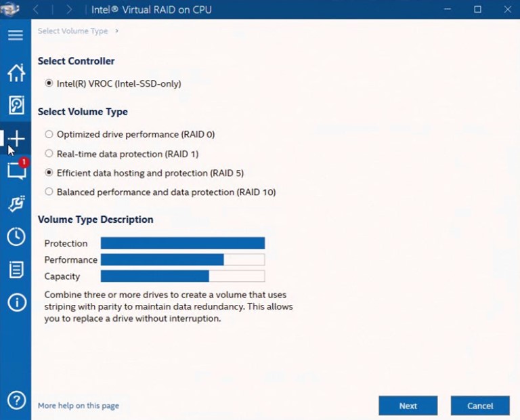The image size is (520, 420).
Task: Close the Intel Virtual RAID window
Action: tap(507, 9)
